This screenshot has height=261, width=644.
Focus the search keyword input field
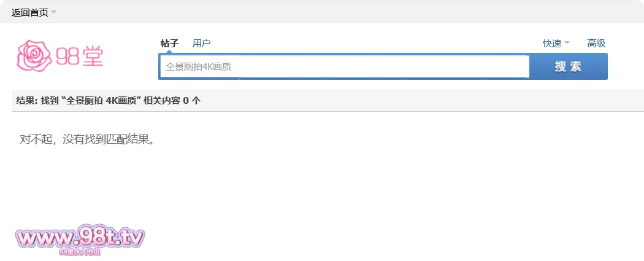point(343,66)
